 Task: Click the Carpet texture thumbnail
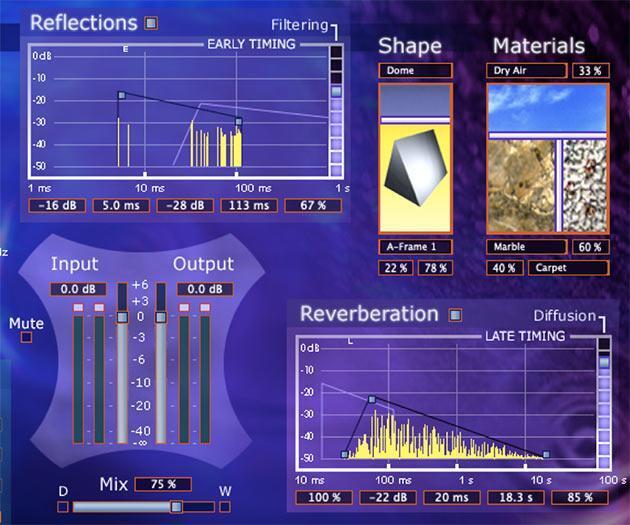tap(585, 186)
